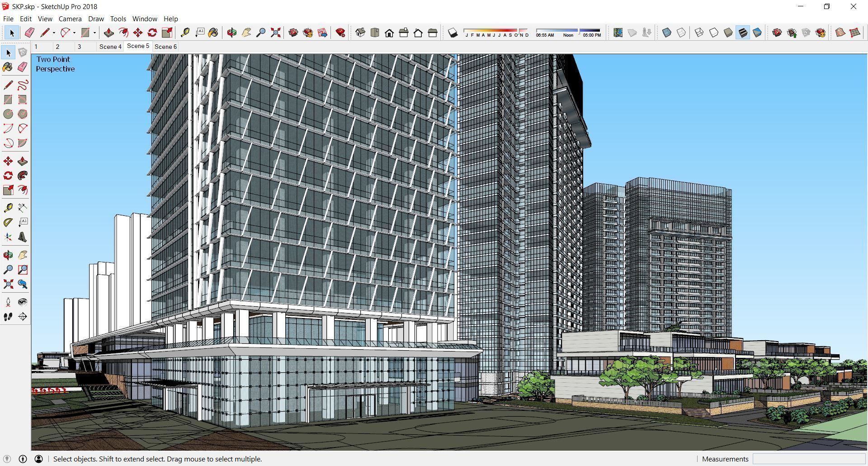Open the Help menu
The image size is (868, 466).
[x=170, y=19]
